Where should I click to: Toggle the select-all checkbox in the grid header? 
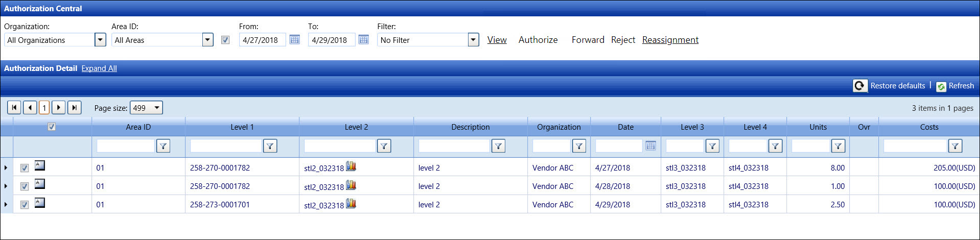52,127
